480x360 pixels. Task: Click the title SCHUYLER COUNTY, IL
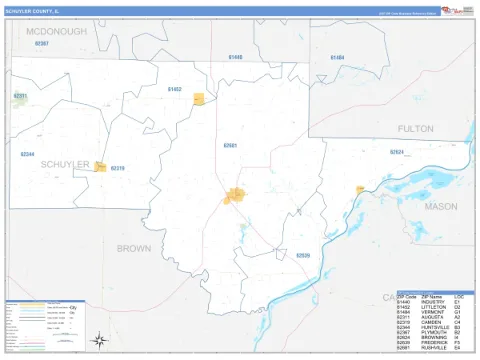coord(32,11)
